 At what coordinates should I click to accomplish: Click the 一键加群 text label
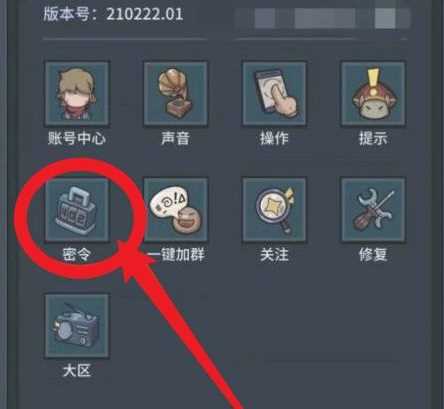pyautogui.click(x=175, y=254)
